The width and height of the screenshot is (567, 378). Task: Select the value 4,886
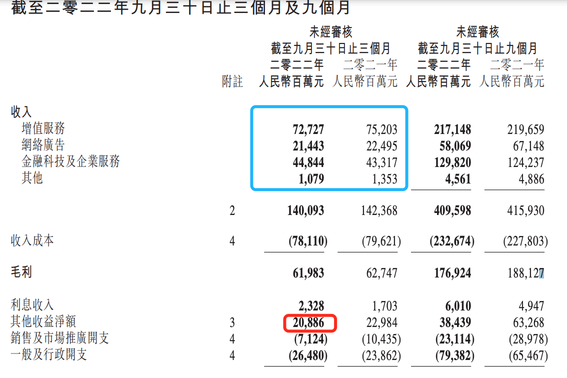click(532, 179)
